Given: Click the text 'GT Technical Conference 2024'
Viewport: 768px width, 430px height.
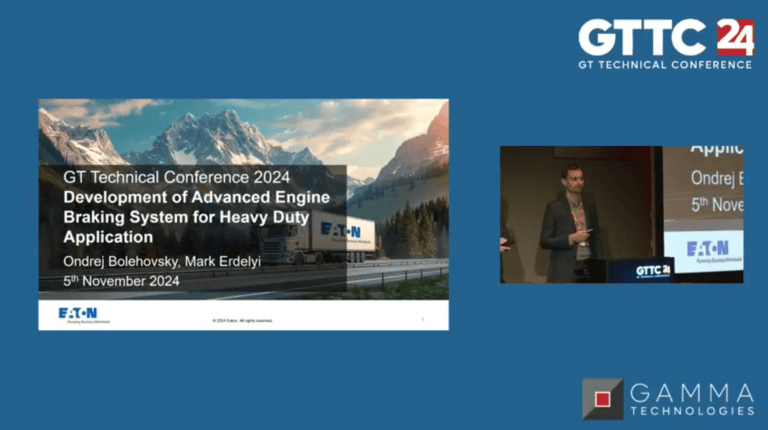Looking at the screenshot, I should 176,177.
